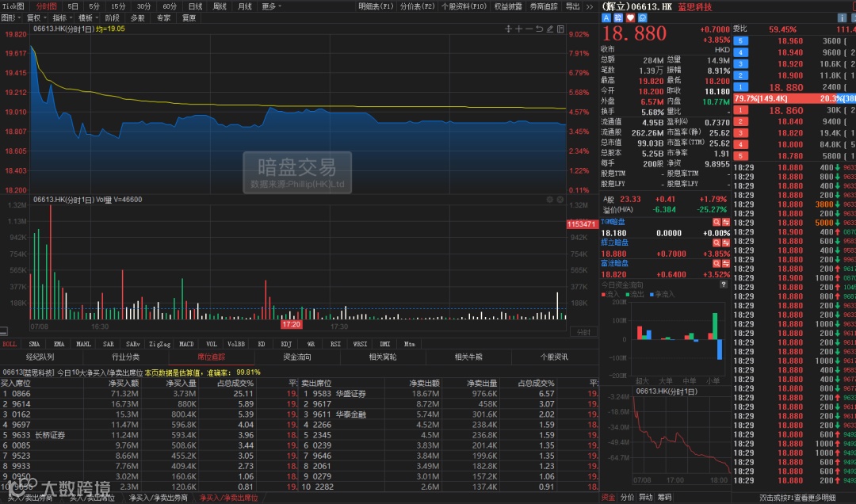Click 个股资料(F10) button
This screenshot has height=504, width=856.
(x=464, y=6)
